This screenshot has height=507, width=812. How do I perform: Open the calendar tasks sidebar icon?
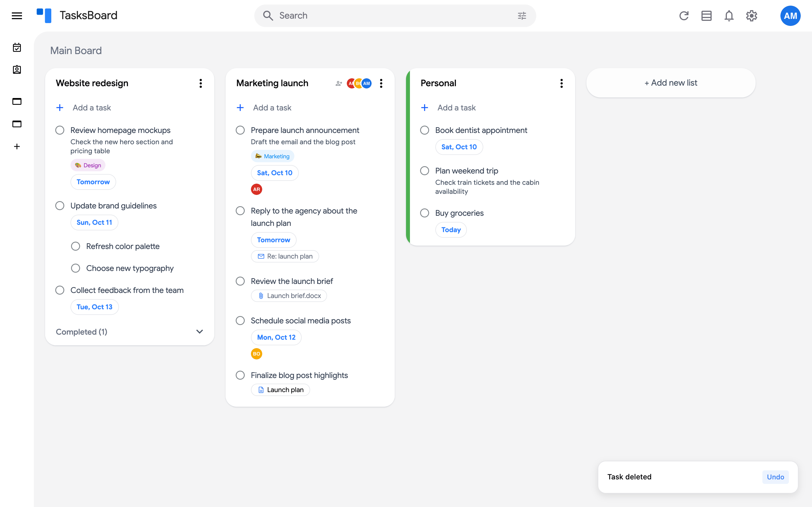click(17, 48)
